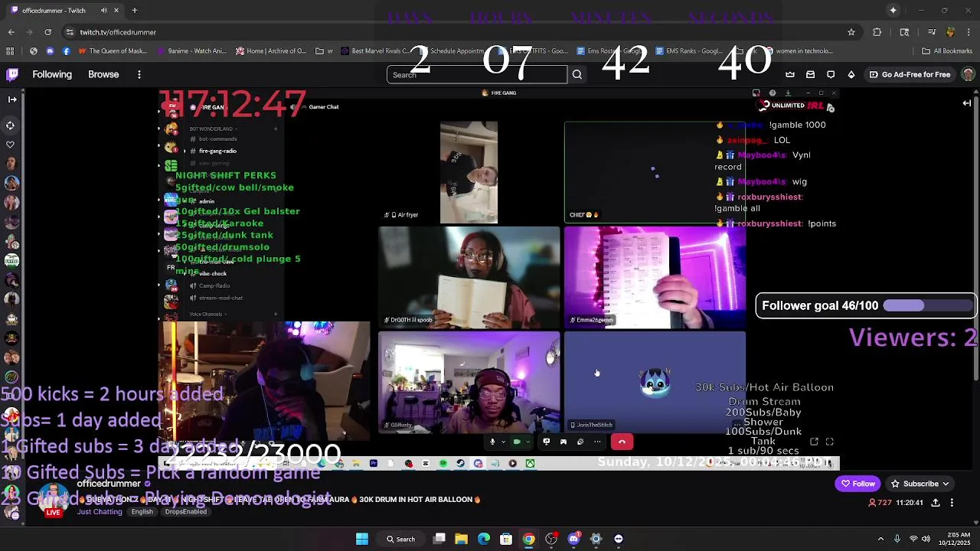Open the Browse page
980x551 pixels.
pos(103,74)
